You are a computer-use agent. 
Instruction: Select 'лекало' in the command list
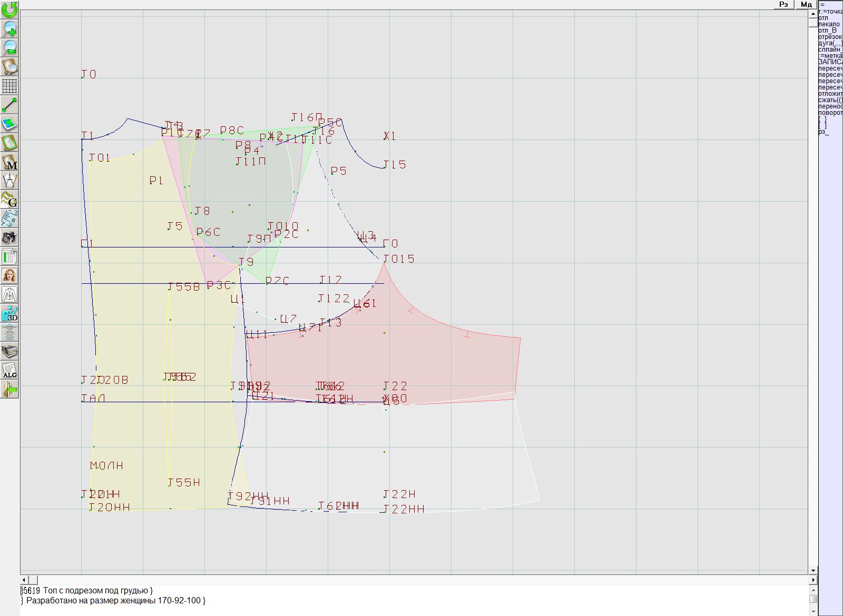point(829,24)
